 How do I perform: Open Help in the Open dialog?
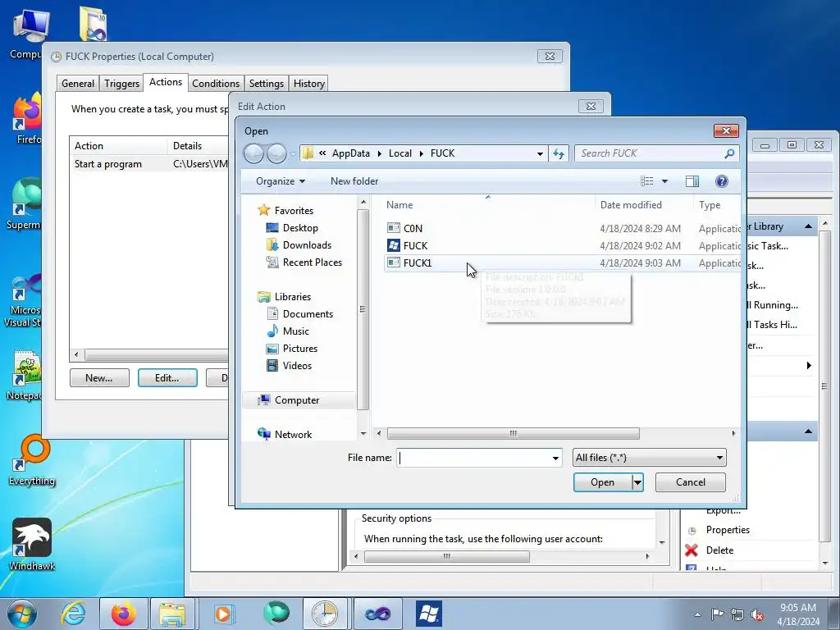[x=722, y=181]
